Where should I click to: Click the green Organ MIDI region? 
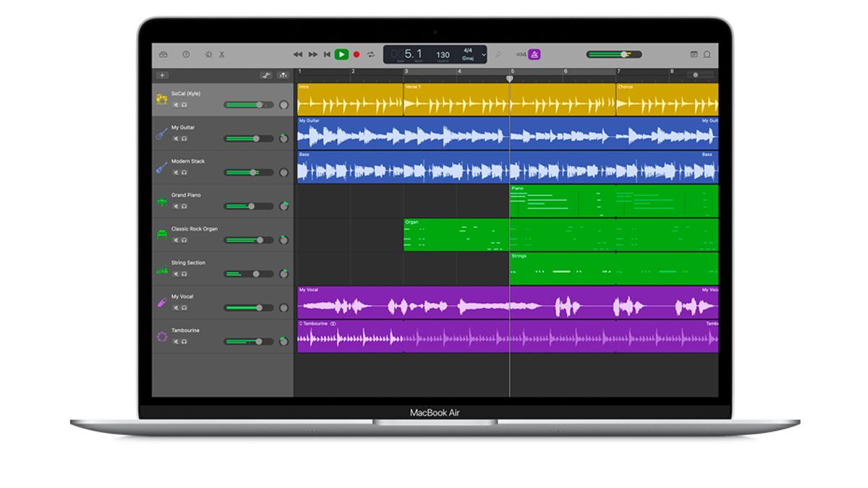click(x=456, y=231)
